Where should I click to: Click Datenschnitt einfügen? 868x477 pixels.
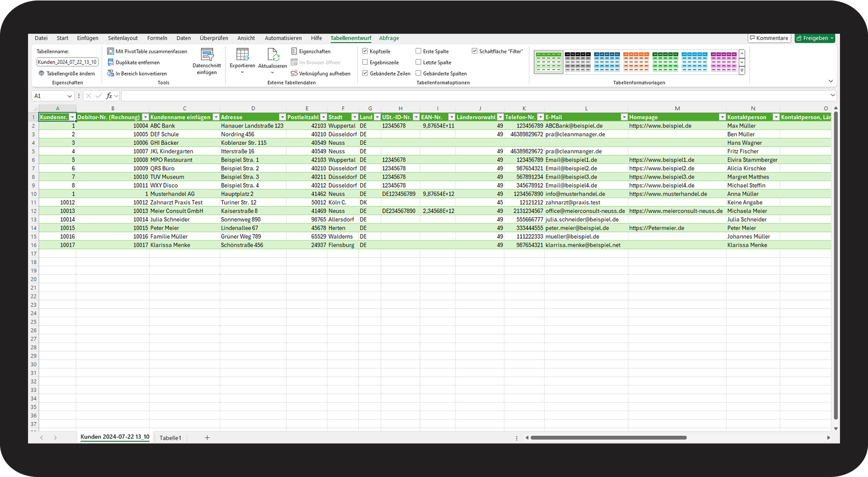[x=207, y=62]
